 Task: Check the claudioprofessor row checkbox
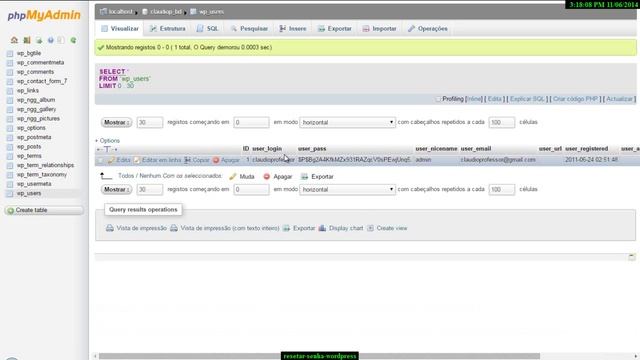click(x=100, y=160)
